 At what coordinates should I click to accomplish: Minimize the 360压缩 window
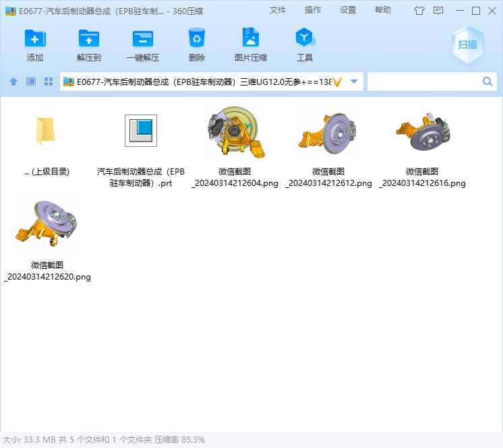coord(460,11)
